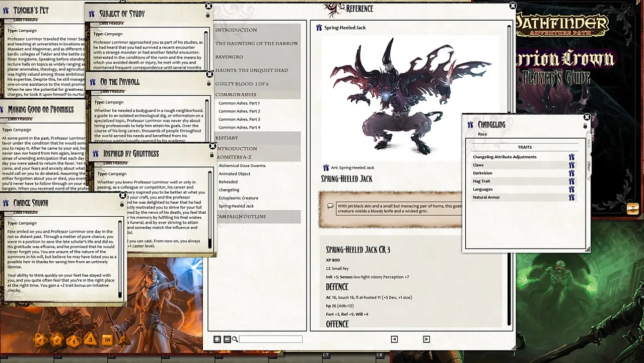Click the Chance Savior link icon
The width and height of the screenshot is (644, 363).
tap(6, 203)
